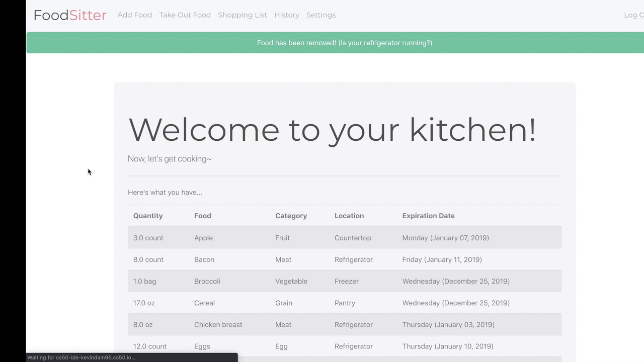Viewport: 644px width, 362px height.
Task: Select the Apple food cell
Action: point(203,238)
